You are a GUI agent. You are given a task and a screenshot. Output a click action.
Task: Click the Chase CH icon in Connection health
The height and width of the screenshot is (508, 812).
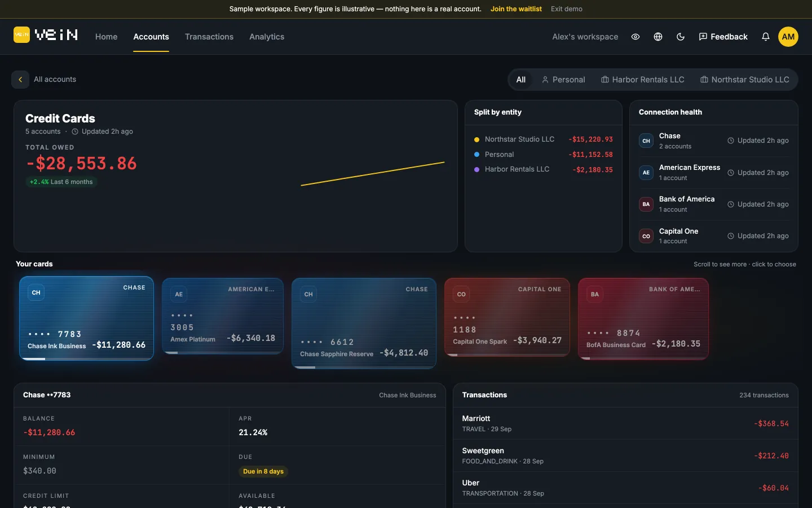[x=646, y=141]
